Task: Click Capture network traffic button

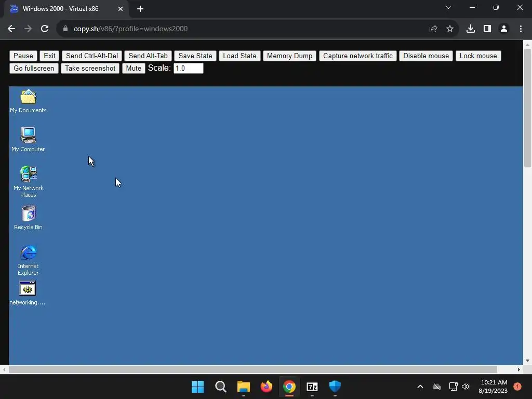Action: [358, 56]
